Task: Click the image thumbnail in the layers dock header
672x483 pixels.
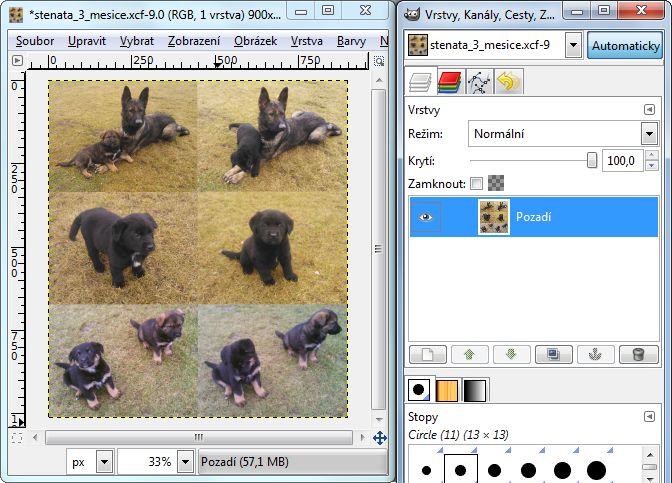Action: tap(417, 45)
